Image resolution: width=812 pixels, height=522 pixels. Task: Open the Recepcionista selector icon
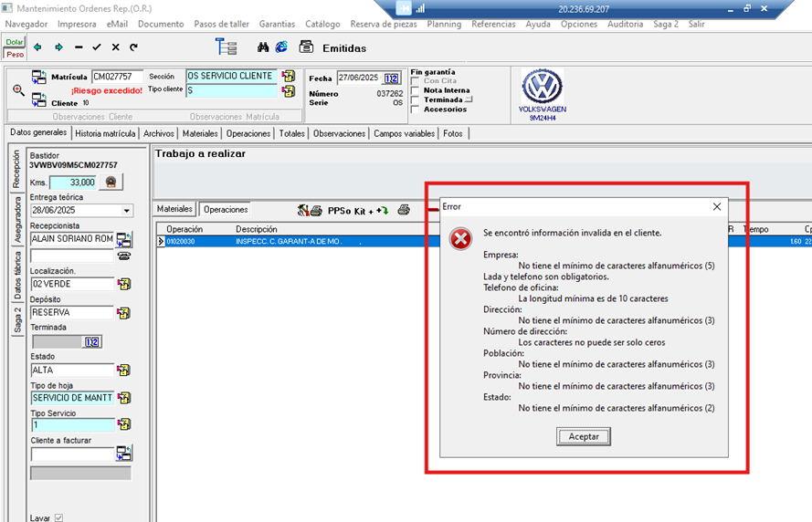point(123,240)
